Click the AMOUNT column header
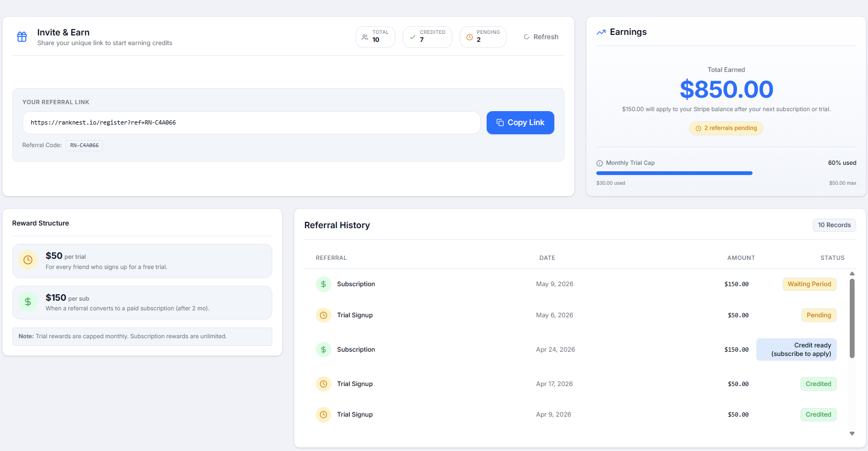 pos(741,258)
